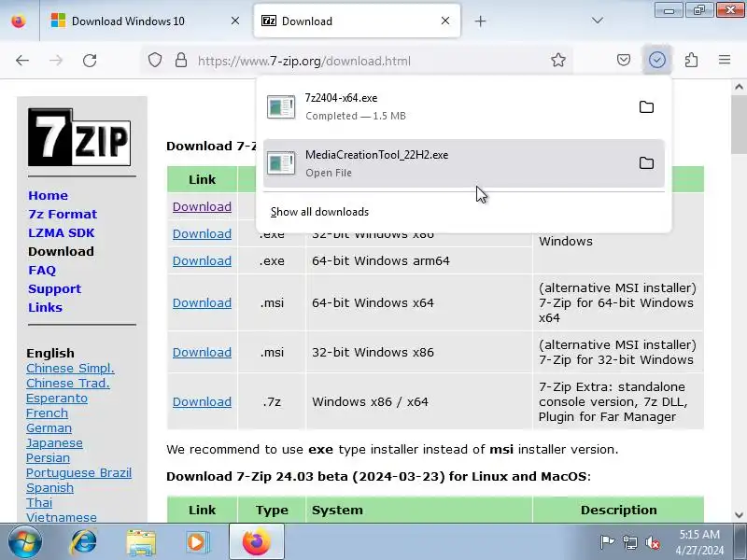Launch Internet Explorer from taskbar
The width and height of the screenshot is (747, 560).
click(x=84, y=542)
